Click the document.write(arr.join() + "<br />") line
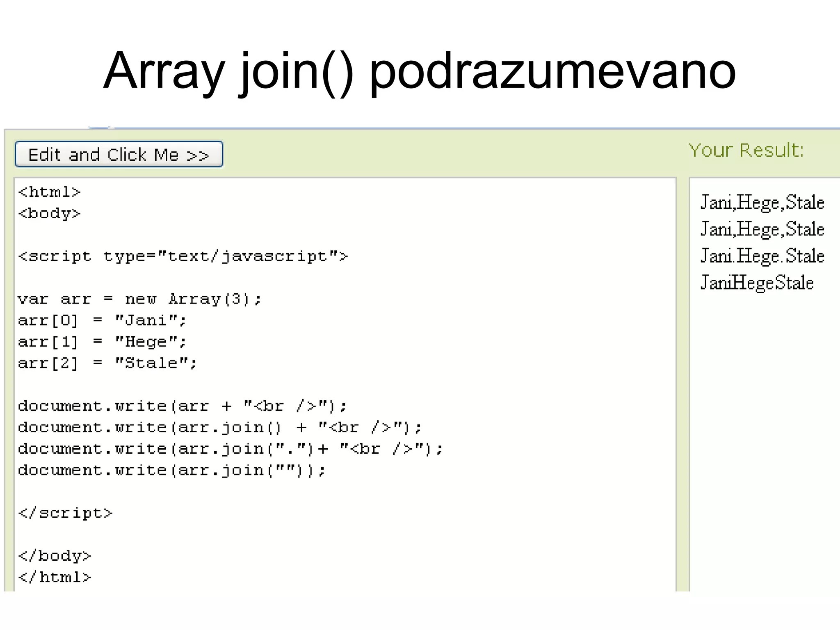Screen dimensions: 840x630 tap(220, 427)
